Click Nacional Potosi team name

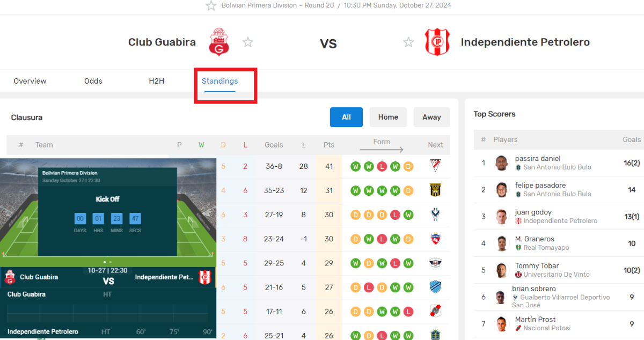coord(547,328)
